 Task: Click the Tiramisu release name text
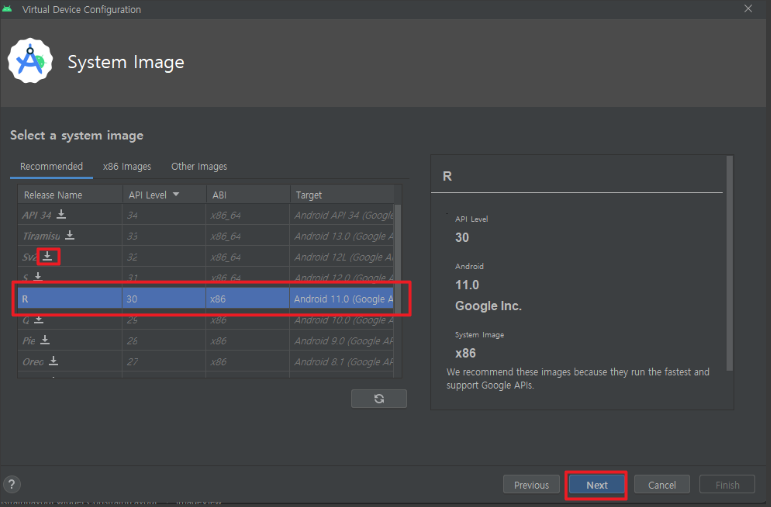point(41,236)
